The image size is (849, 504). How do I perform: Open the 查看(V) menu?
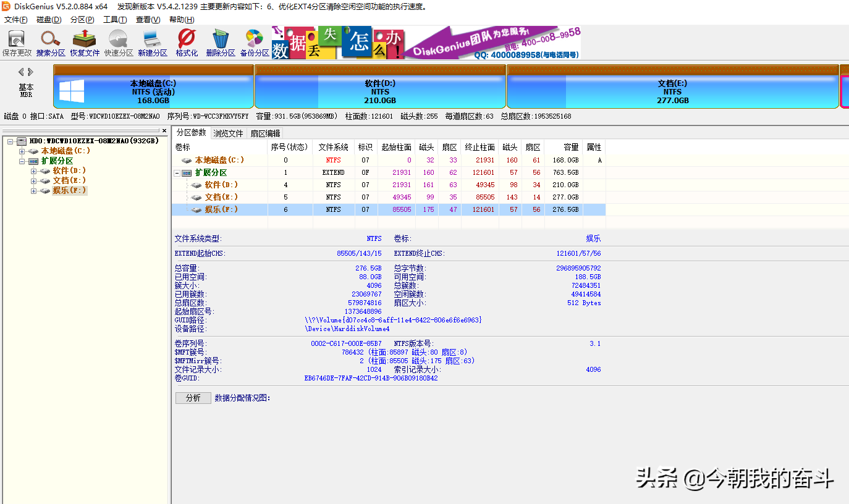pos(148,19)
